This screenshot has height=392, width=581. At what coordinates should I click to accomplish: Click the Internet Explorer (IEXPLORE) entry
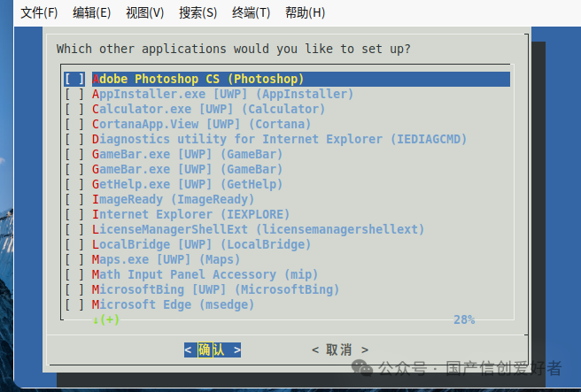coord(190,214)
